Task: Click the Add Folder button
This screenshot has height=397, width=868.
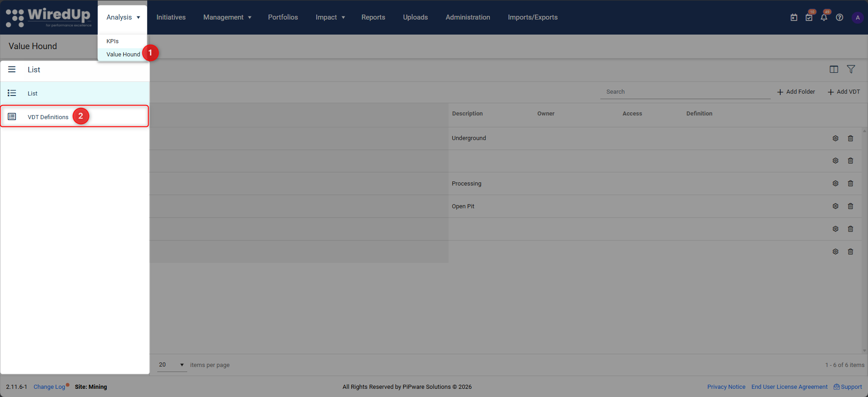Action: coord(796,92)
